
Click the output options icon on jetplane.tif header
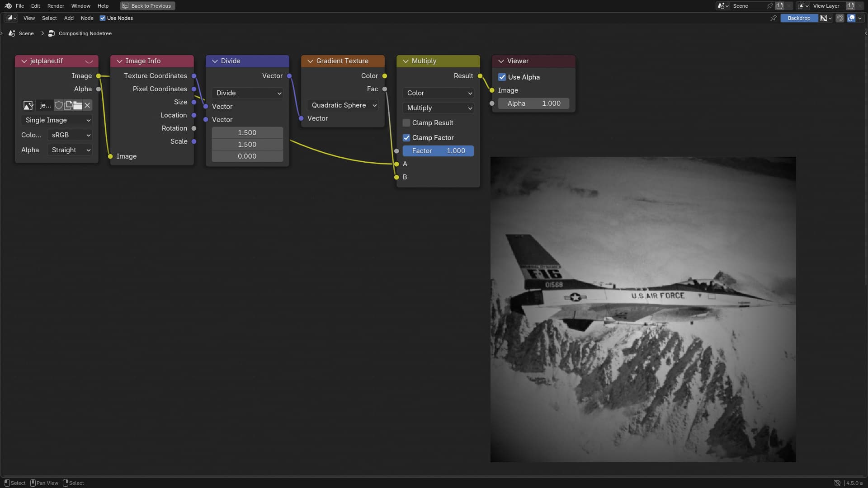pos(89,61)
